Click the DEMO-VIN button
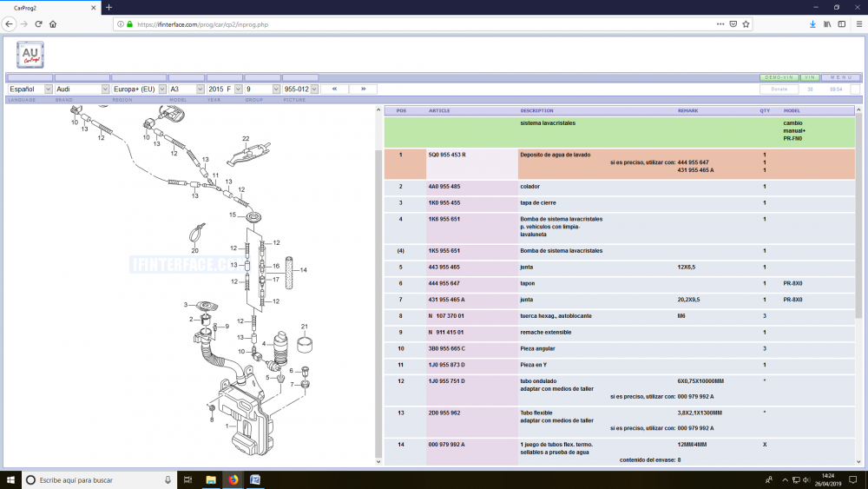The width and height of the screenshot is (868, 489). [x=779, y=77]
